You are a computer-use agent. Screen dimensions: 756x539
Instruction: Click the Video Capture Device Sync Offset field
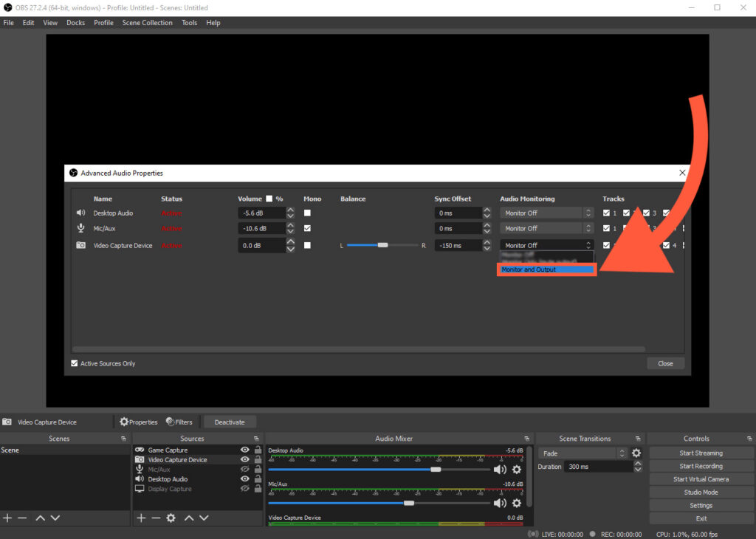coord(457,245)
